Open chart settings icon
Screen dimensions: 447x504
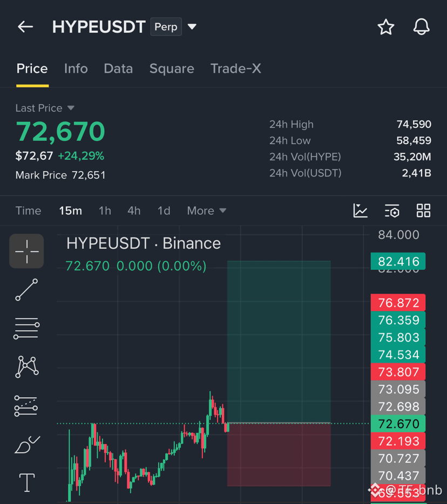click(x=392, y=211)
